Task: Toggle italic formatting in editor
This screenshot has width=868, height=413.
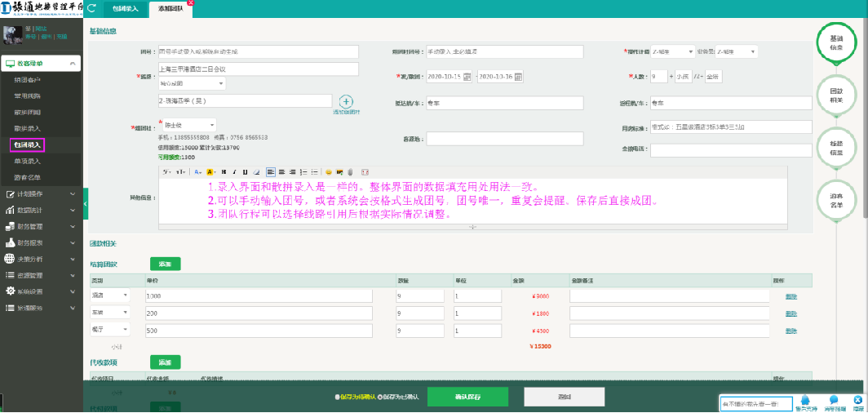Action: [234, 172]
